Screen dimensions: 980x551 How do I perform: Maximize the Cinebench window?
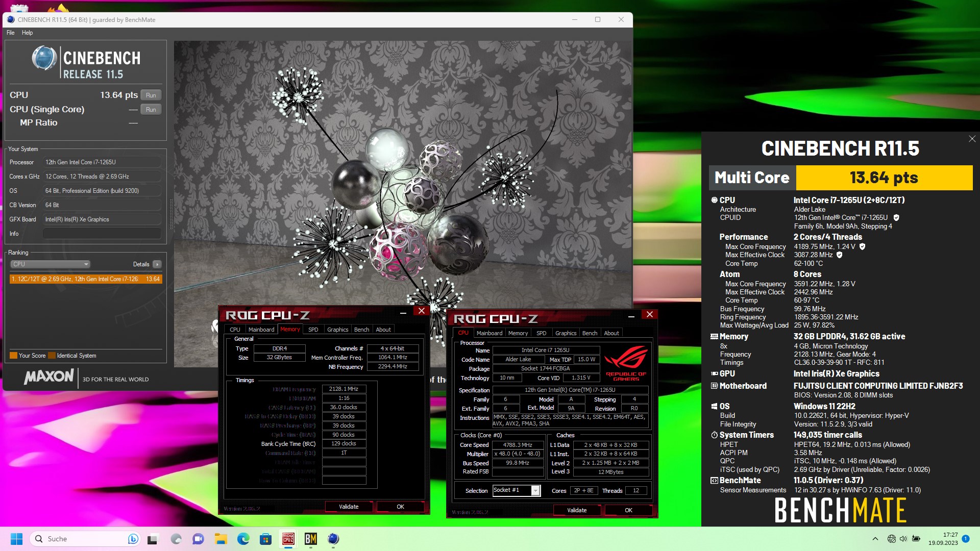pos(598,19)
